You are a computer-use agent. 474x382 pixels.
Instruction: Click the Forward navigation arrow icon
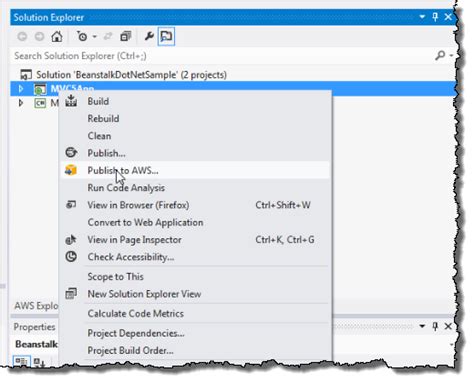pos(39,36)
